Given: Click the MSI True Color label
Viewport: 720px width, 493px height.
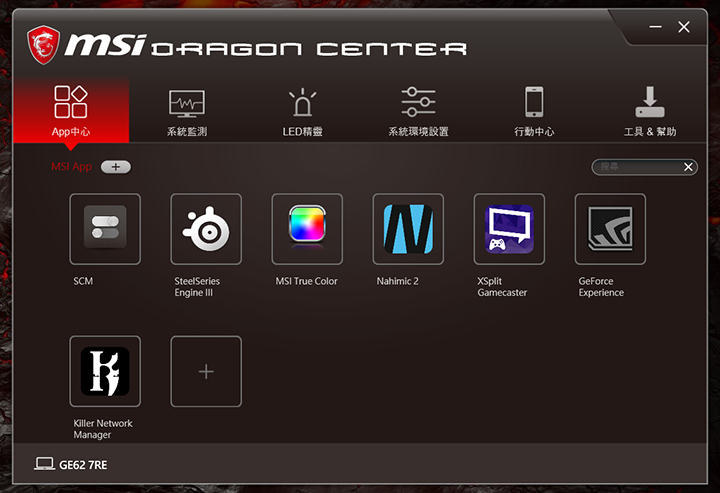Looking at the screenshot, I should pos(306,281).
